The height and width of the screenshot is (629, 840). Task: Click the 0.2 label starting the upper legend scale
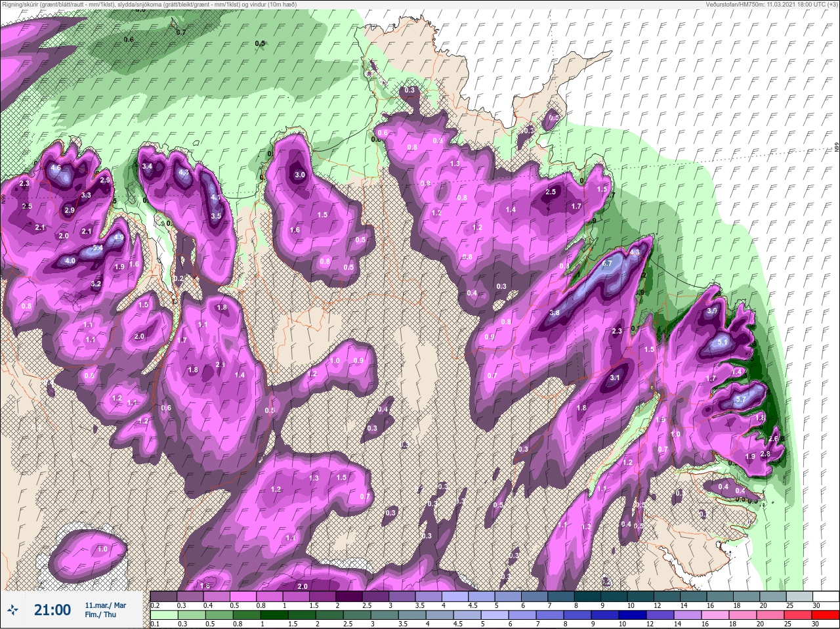click(155, 605)
